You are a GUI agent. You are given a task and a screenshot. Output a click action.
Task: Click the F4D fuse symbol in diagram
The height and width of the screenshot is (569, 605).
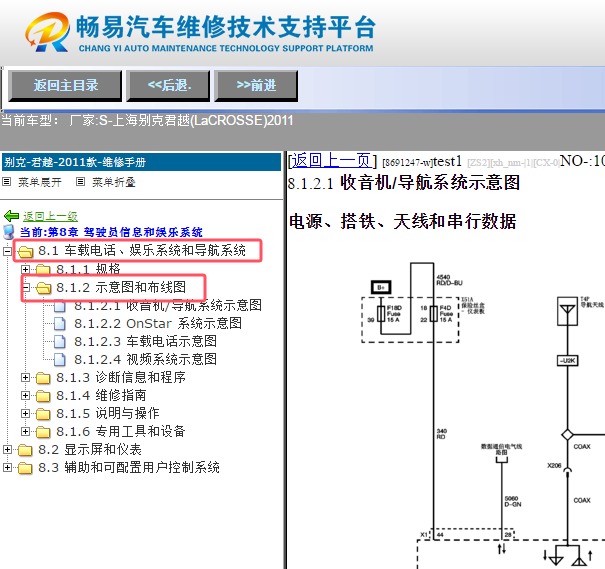click(x=434, y=314)
